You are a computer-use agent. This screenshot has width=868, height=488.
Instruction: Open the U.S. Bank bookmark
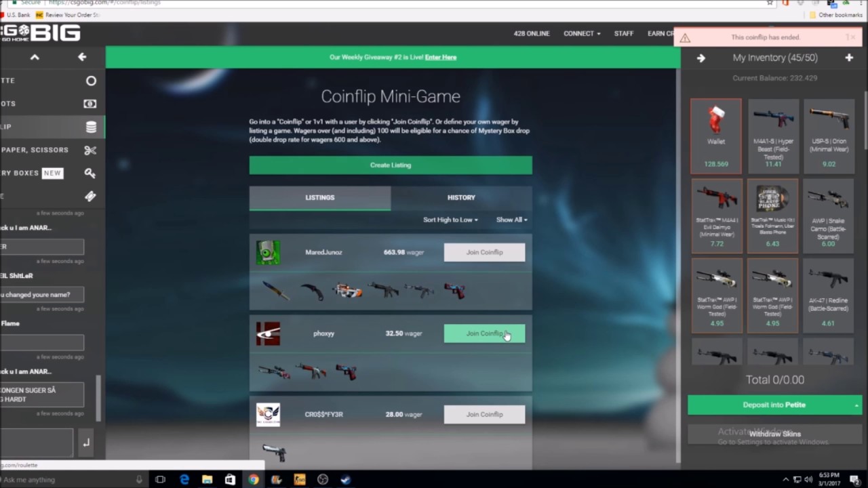[15, 15]
